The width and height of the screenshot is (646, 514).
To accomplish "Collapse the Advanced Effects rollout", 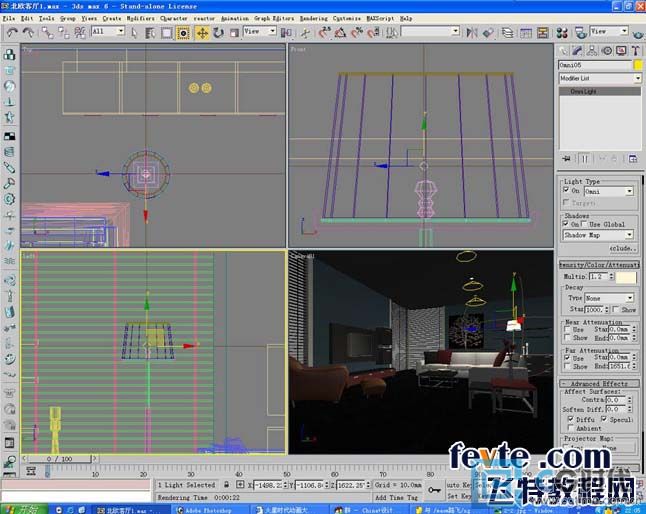I will pos(599,383).
